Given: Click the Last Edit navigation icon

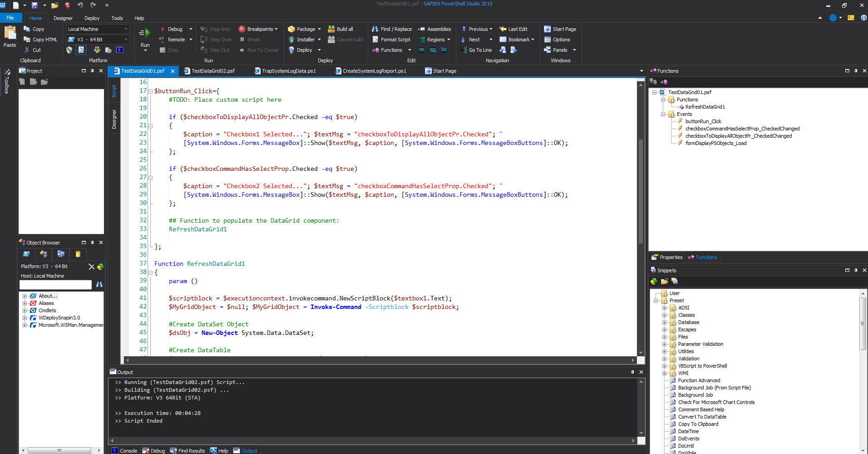Looking at the screenshot, I should [503, 29].
